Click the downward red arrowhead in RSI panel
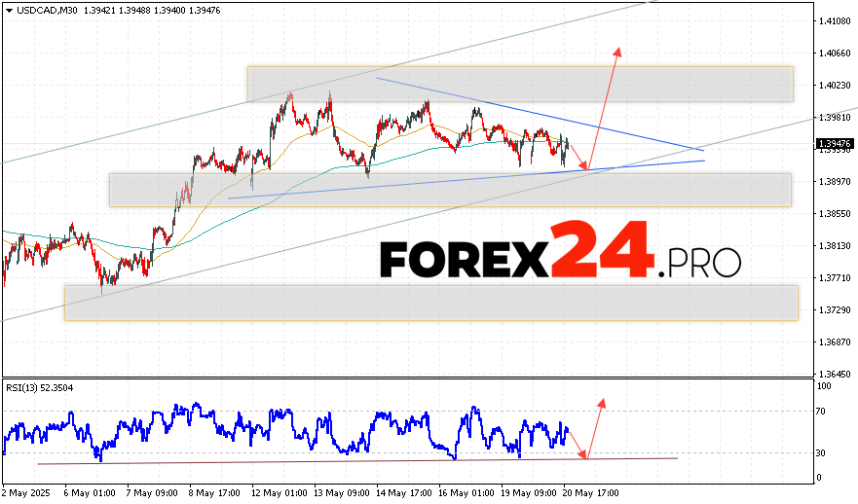The height and width of the screenshot is (504, 858). [583, 454]
